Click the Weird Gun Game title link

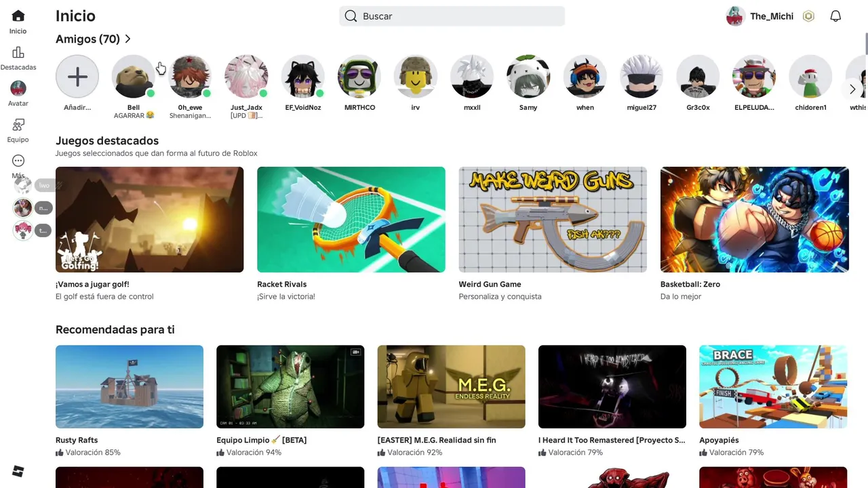click(490, 284)
